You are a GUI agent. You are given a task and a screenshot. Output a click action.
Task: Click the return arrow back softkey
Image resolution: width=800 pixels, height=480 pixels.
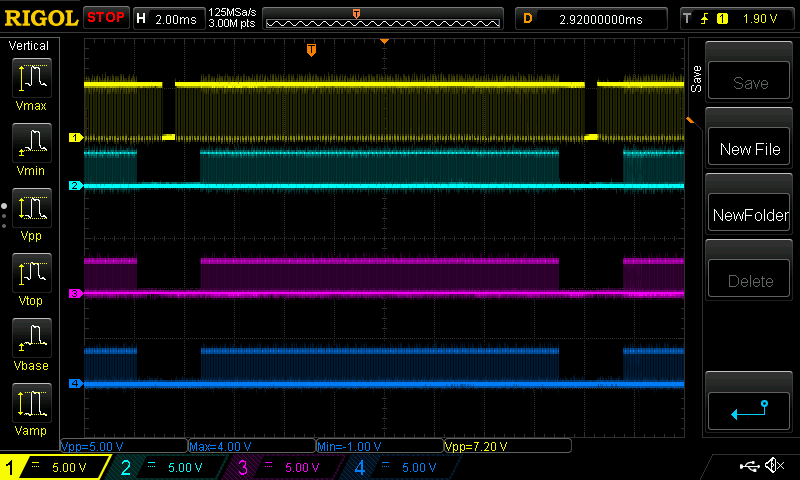pyautogui.click(x=749, y=411)
